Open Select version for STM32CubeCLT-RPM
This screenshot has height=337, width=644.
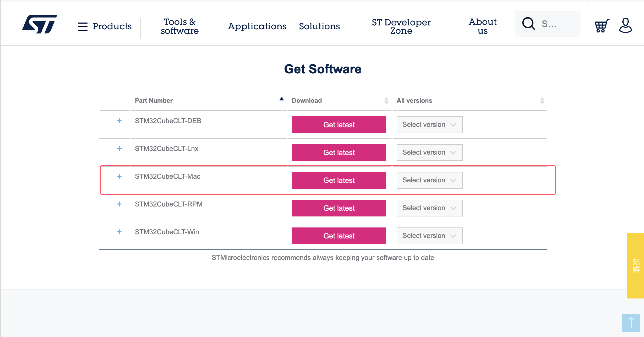[430, 208]
